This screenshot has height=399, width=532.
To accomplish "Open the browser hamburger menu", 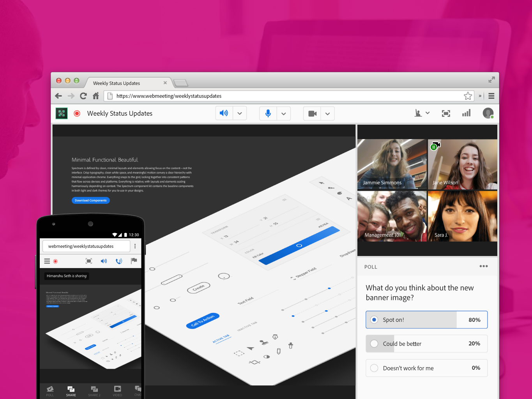I will point(491,96).
